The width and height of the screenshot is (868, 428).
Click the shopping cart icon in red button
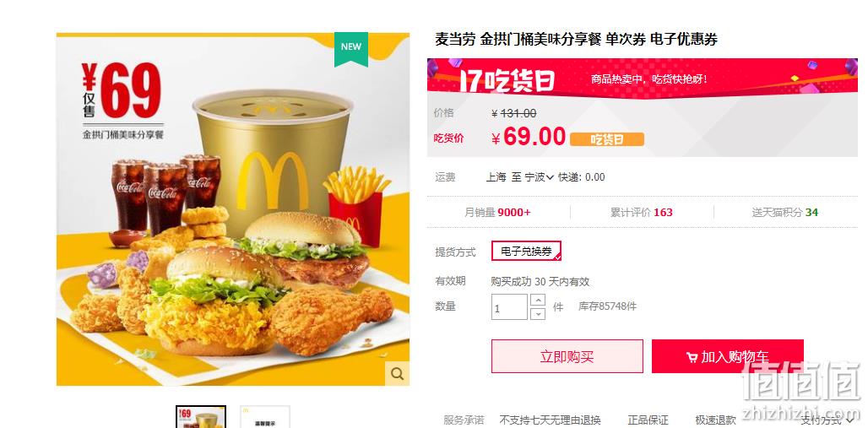(692, 358)
